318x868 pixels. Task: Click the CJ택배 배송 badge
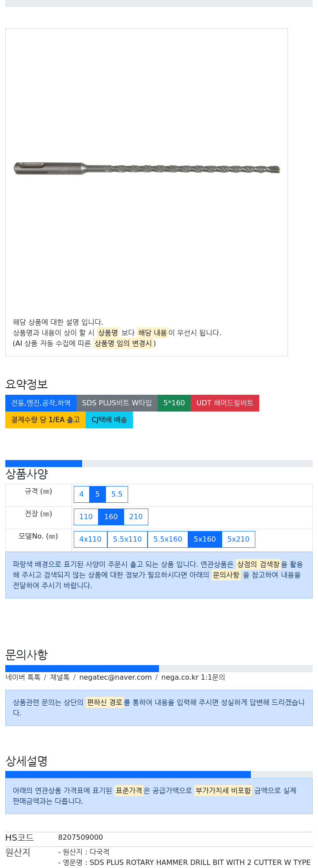coord(109,420)
